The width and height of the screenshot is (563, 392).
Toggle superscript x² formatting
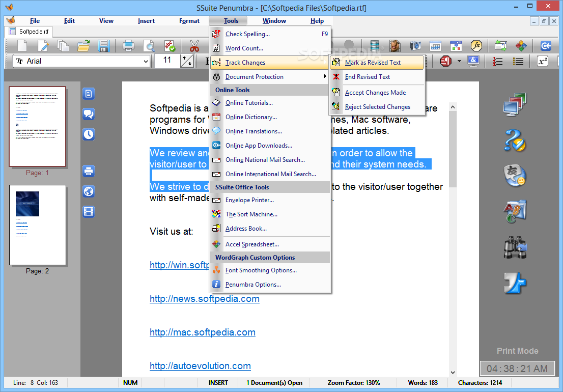[543, 62]
